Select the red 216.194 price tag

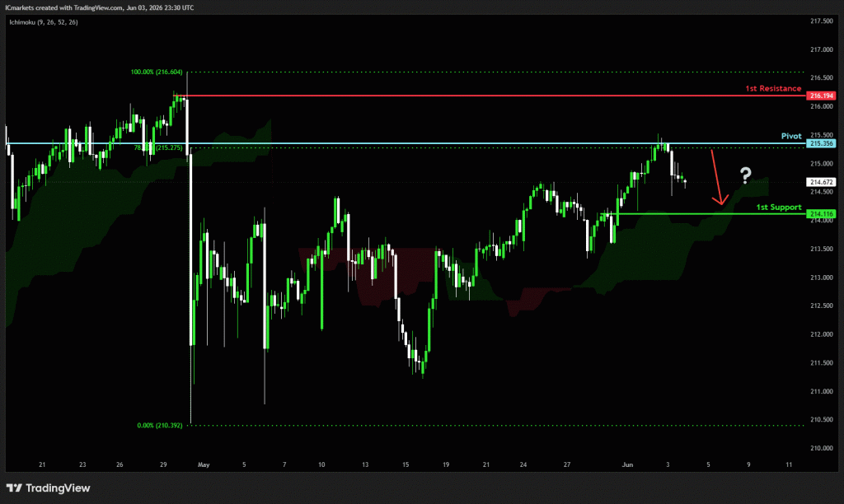(821, 96)
